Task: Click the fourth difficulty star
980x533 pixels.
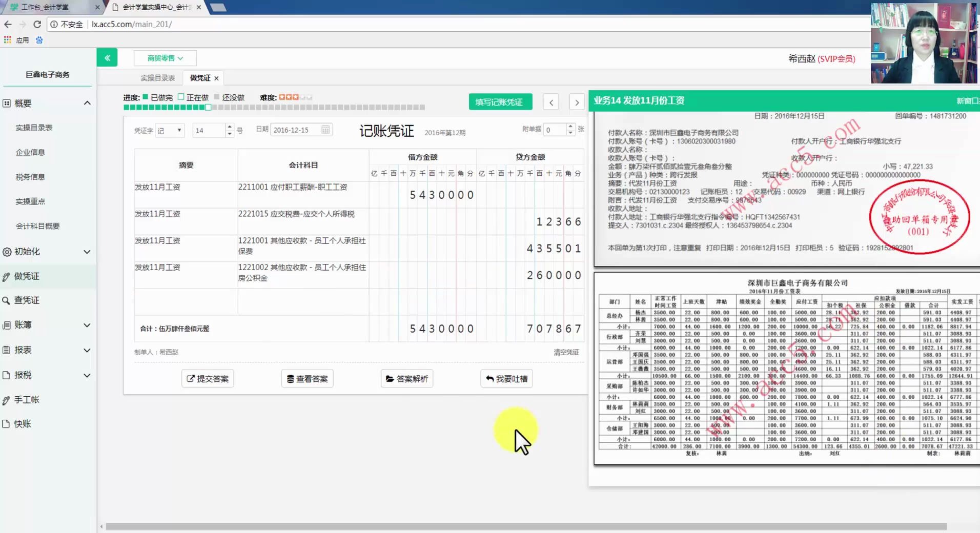Action: click(302, 96)
